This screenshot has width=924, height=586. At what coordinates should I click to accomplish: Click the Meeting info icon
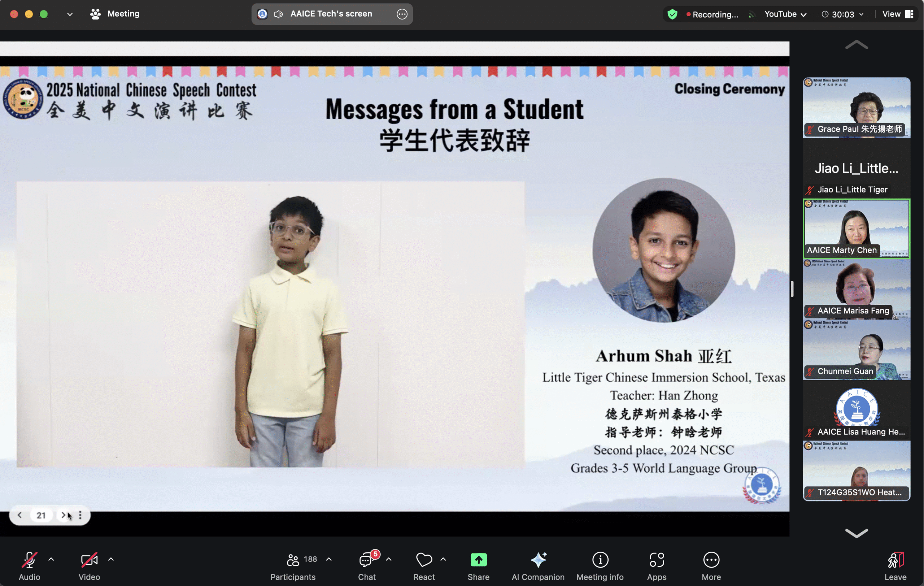600,560
